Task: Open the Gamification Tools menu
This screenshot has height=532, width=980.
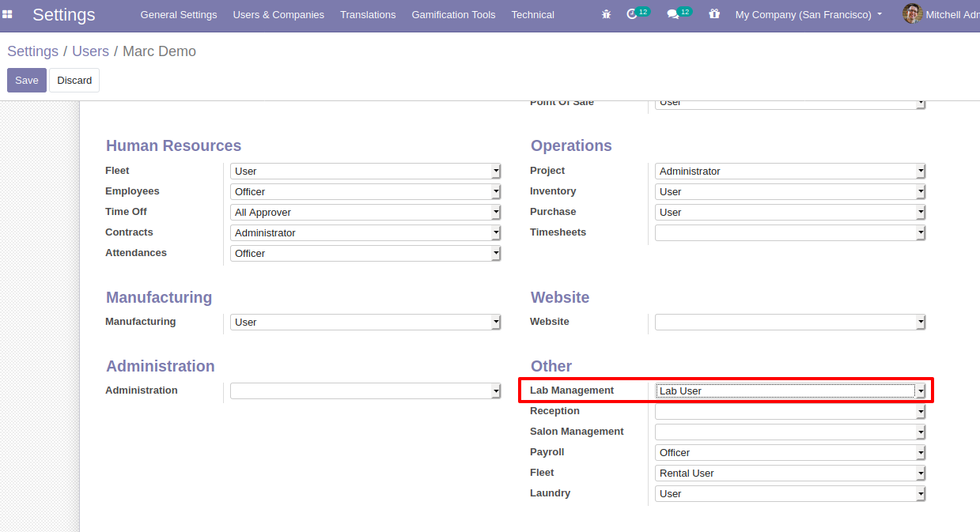Action: click(453, 14)
